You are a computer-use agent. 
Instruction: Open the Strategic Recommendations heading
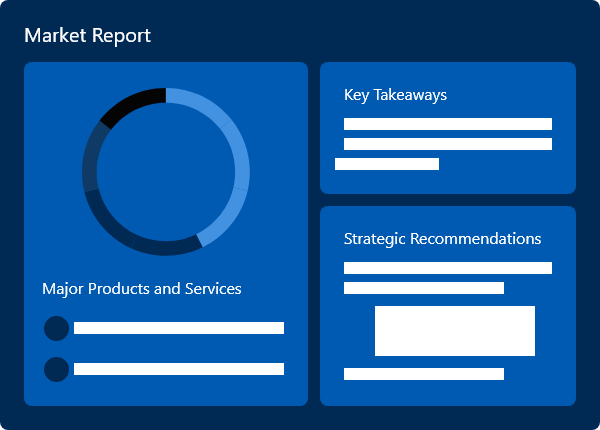click(x=442, y=239)
